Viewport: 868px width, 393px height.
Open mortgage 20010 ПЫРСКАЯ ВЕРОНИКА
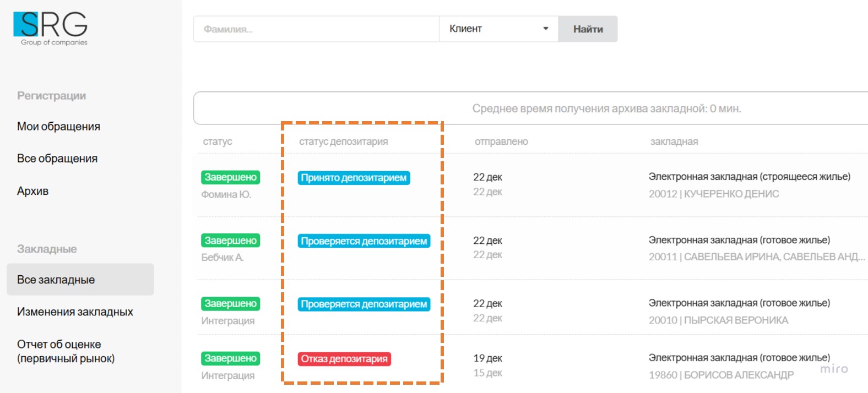[718, 320]
